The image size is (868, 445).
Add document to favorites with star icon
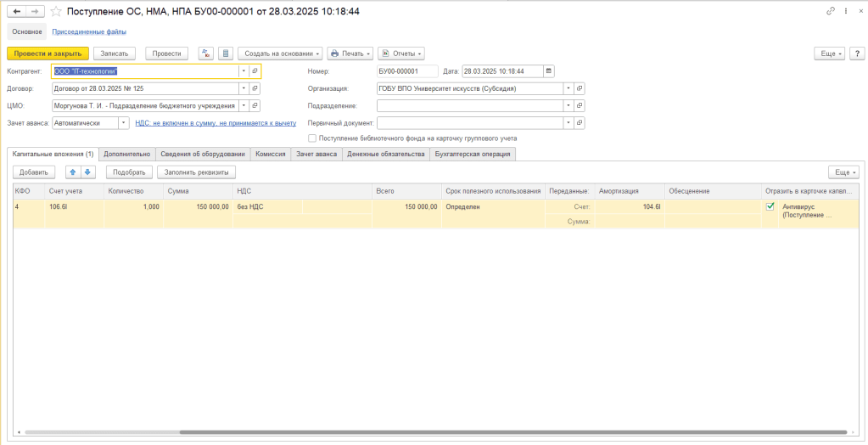pyautogui.click(x=56, y=11)
